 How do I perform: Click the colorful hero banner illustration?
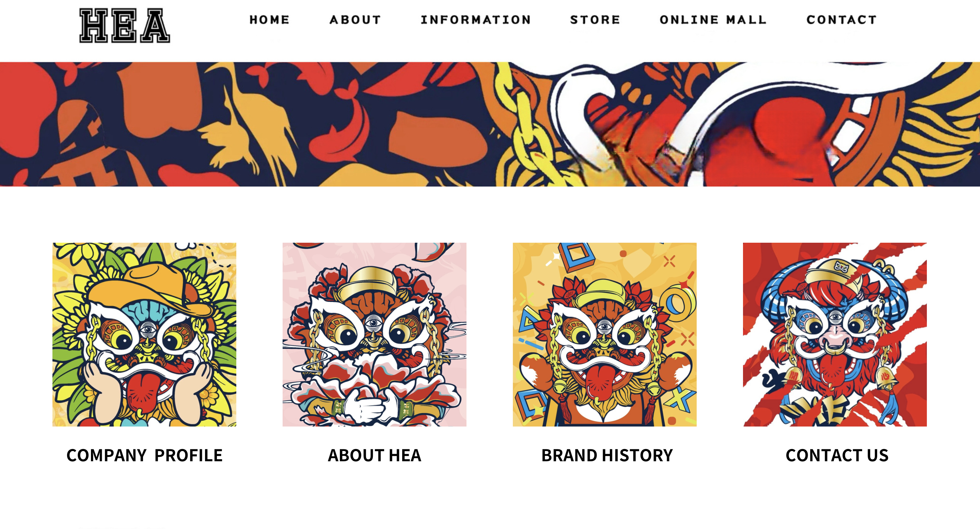click(x=490, y=124)
